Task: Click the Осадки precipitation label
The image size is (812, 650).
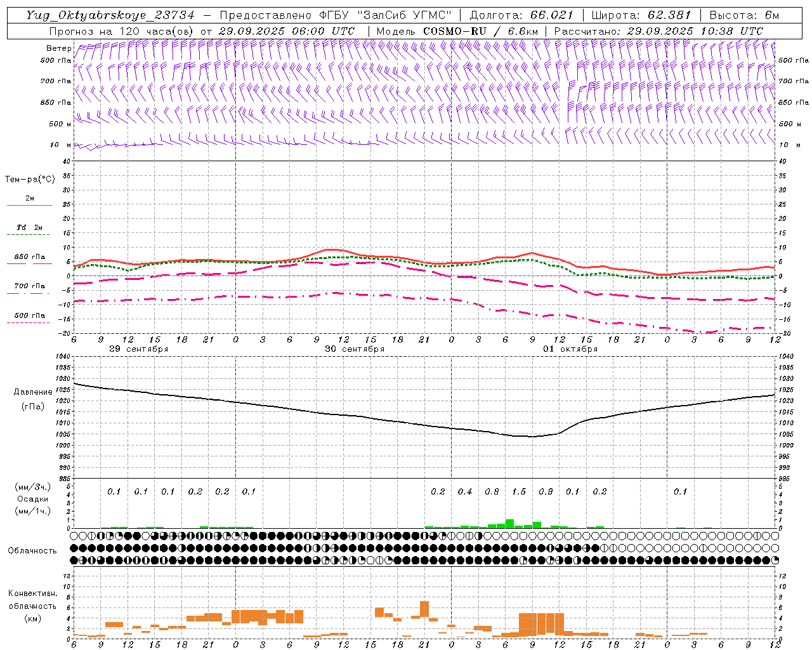Action: click(32, 499)
